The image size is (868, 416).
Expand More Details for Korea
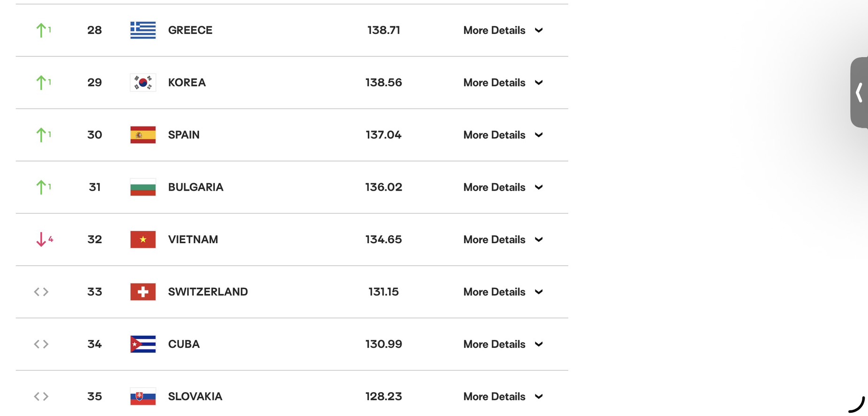(x=503, y=83)
